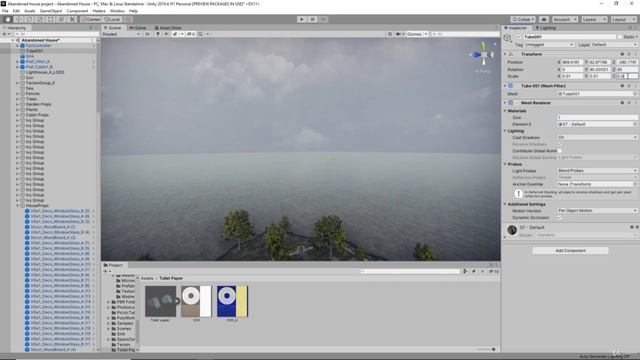
Task: Open the Collab button
Action: (x=523, y=19)
